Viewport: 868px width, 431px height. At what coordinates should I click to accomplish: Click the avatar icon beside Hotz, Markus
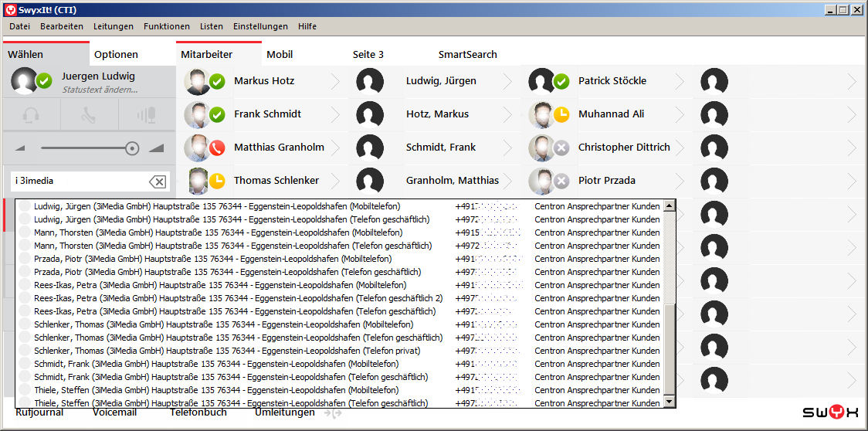click(x=370, y=114)
